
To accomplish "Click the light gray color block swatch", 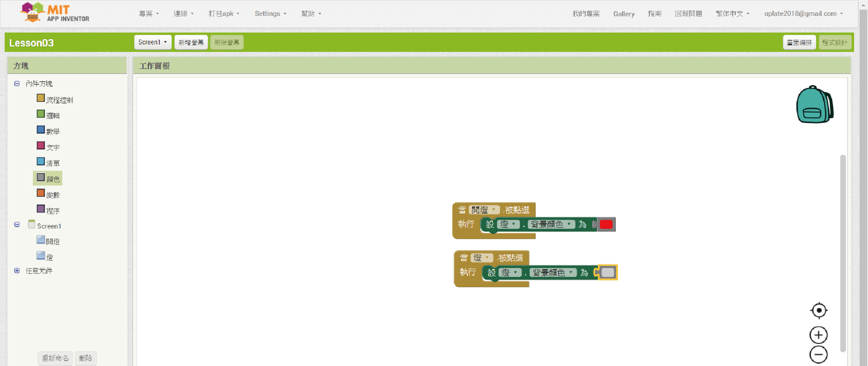I will [608, 272].
